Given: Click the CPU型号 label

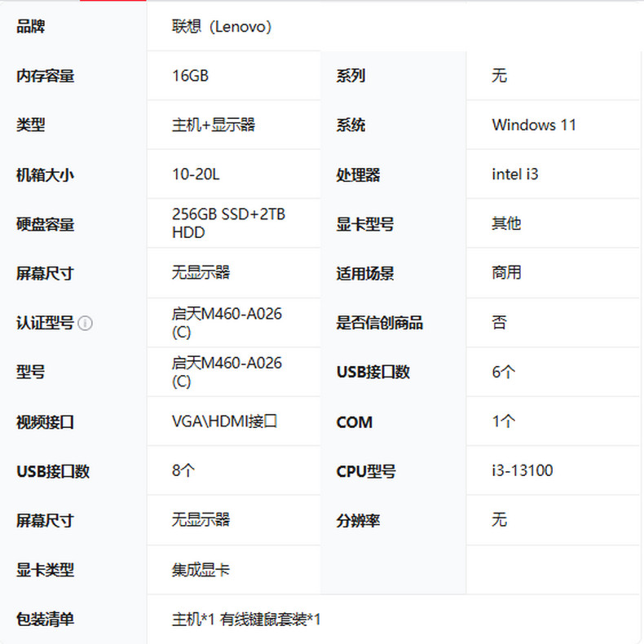Looking at the screenshot, I should click(x=366, y=471).
